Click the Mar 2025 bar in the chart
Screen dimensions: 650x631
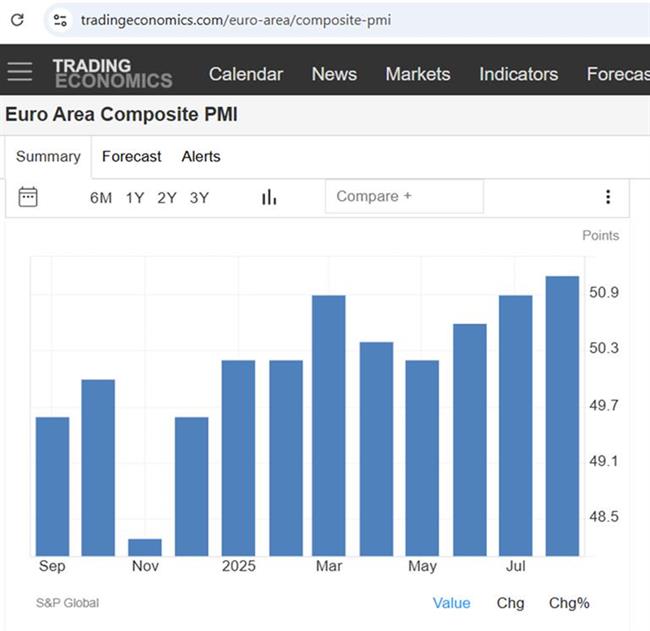coord(329,425)
